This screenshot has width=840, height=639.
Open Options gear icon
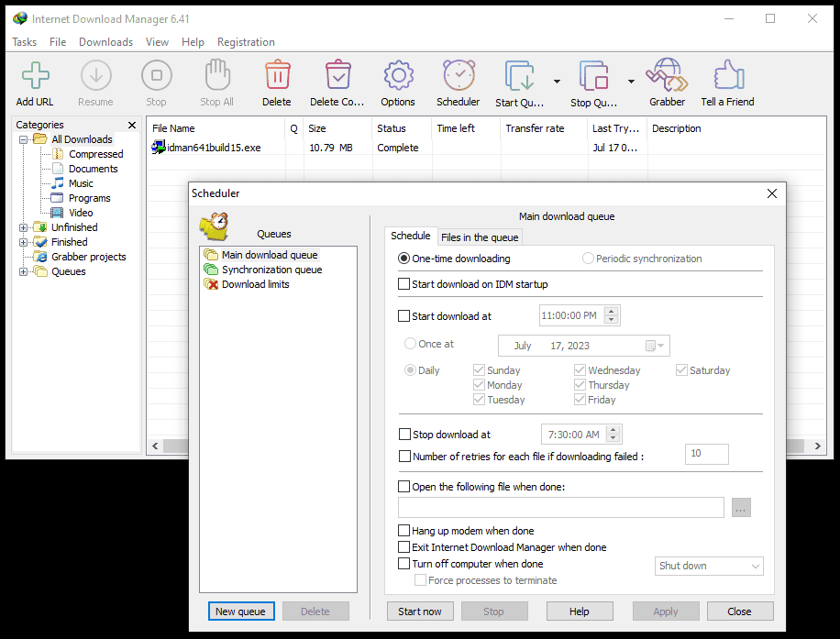click(398, 75)
